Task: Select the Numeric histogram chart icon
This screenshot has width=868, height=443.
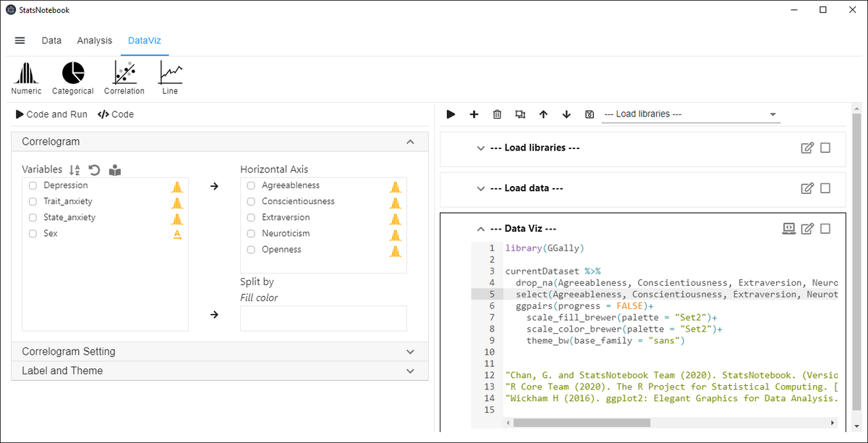Action: click(26, 78)
